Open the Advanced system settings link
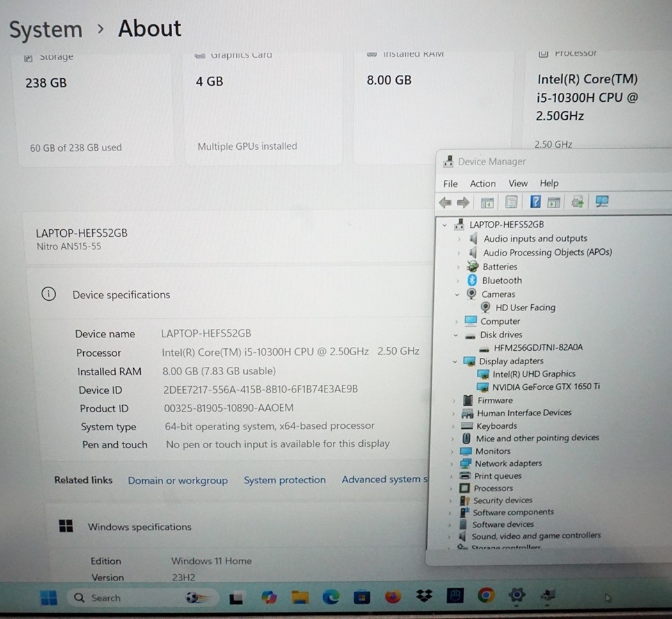This screenshot has width=672, height=619. pyautogui.click(x=385, y=479)
